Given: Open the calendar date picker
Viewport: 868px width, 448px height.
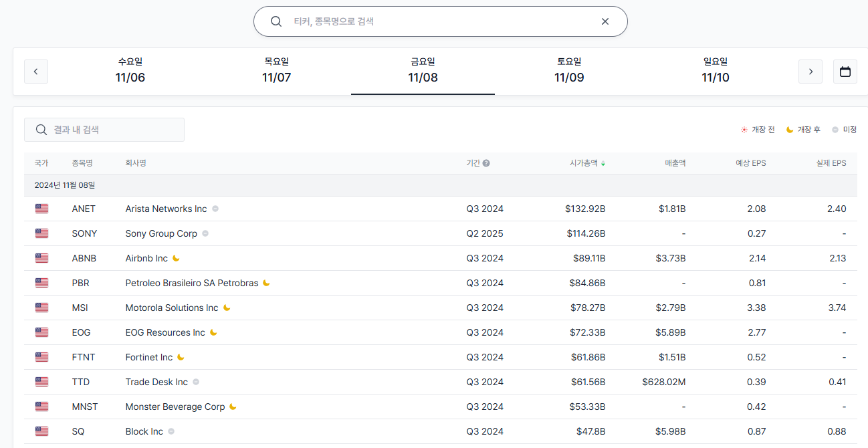Looking at the screenshot, I should 845,72.
